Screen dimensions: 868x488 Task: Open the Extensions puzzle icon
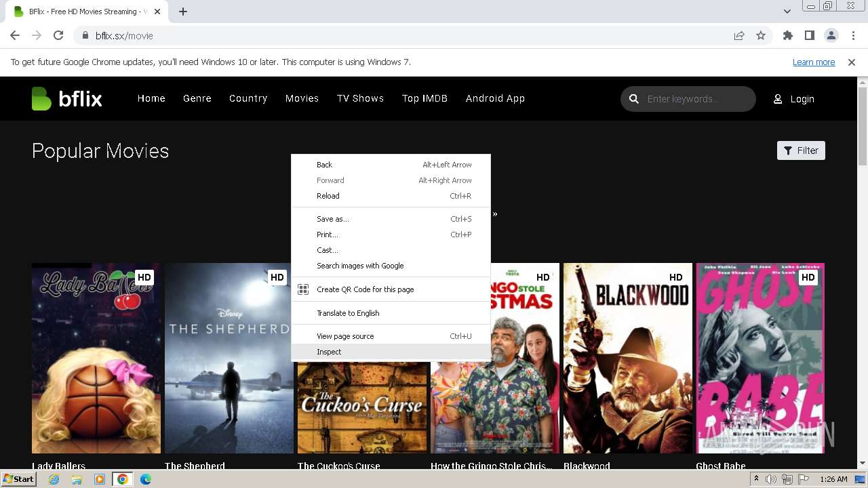tap(788, 36)
